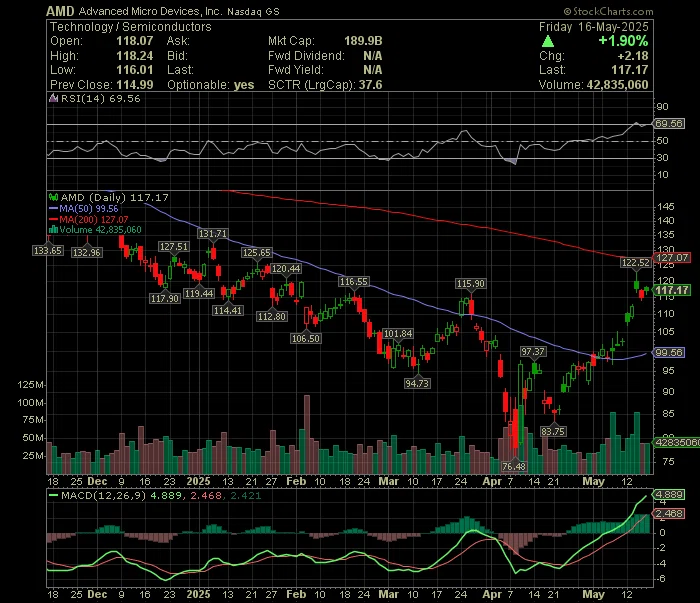Click the Optionable yes value
The height and width of the screenshot is (603, 700).
point(244,85)
